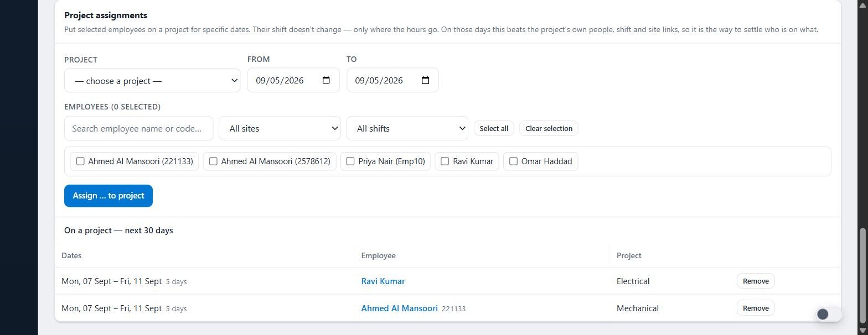Click the 'Assign ... to project' button
The image size is (868, 335).
108,196
